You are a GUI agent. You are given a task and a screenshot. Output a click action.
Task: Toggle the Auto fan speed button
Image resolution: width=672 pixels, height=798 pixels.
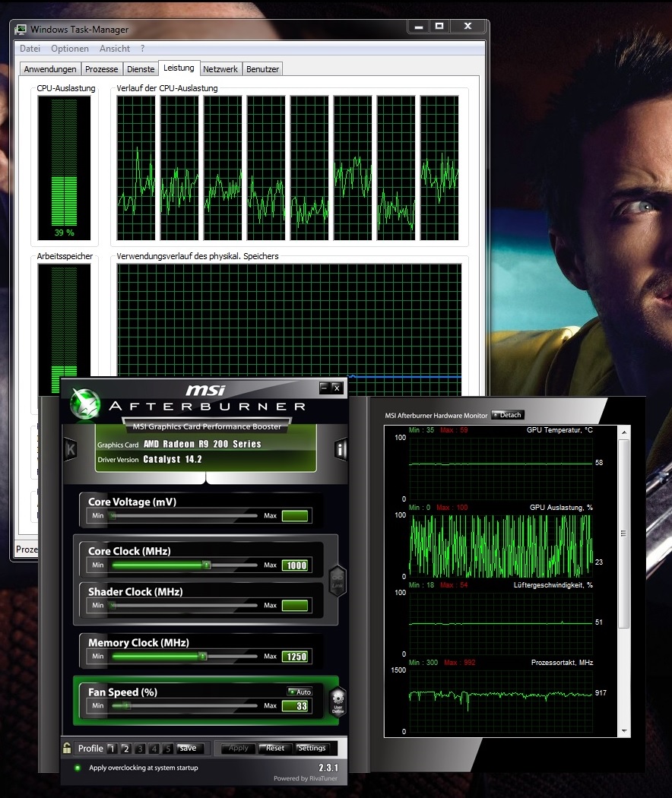[x=300, y=692]
